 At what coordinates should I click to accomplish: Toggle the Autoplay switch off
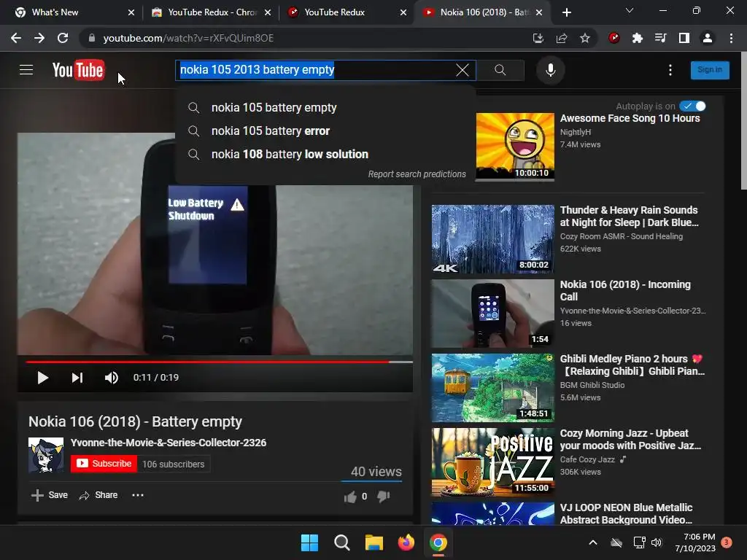coord(693,106)
